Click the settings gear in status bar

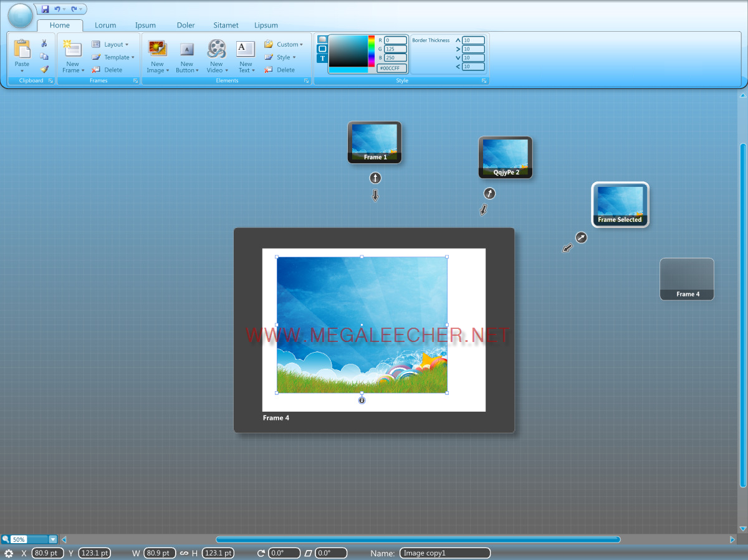[x=9, y=553]
